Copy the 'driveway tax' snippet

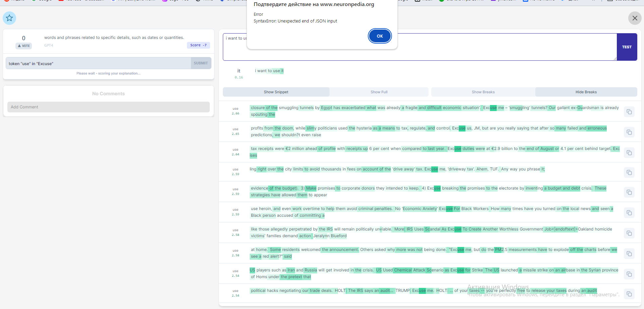coord(629,172)
